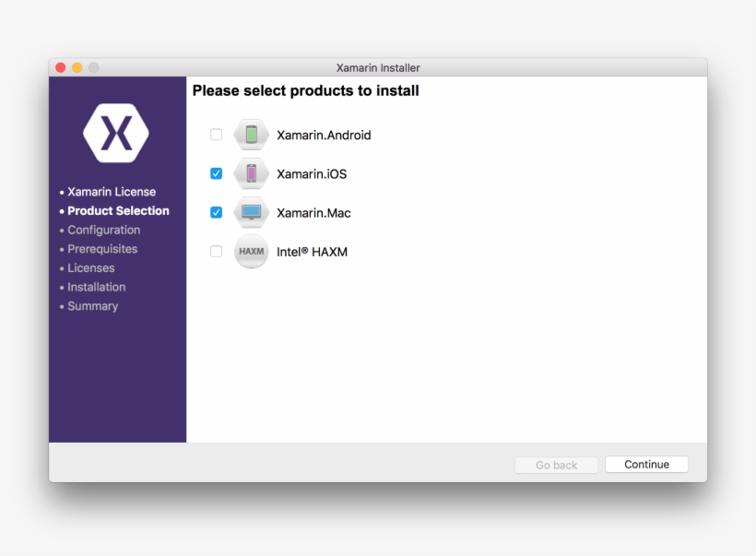Click the Intel HAXM badge icon
Viewport: 756px width, 556px height.
(x=251, y=251)
